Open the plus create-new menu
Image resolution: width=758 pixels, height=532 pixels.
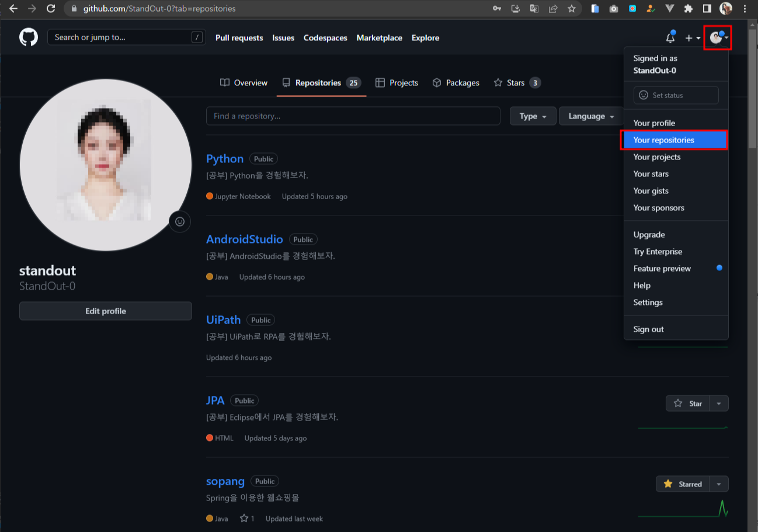(x=693, y=38)
